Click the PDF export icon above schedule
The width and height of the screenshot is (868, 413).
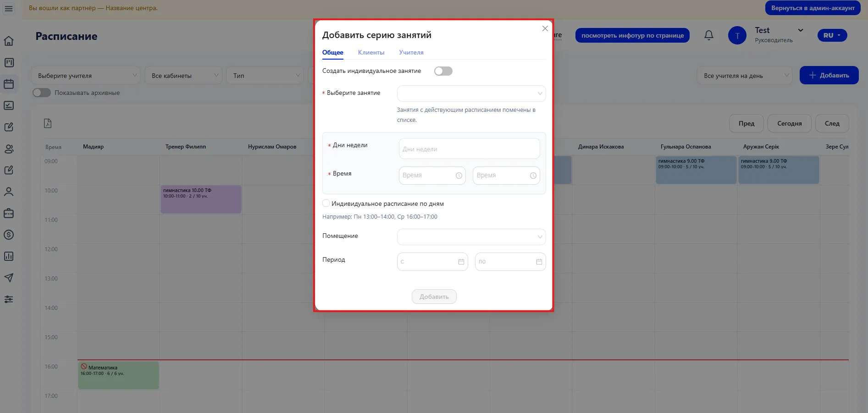tap(48, 123)
